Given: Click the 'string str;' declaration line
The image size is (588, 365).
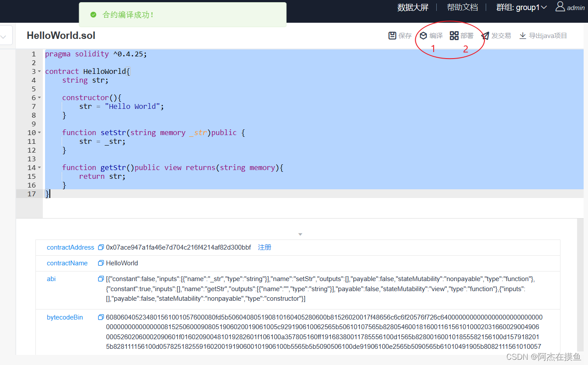Looking at the screenshot, I should [85, 80].
